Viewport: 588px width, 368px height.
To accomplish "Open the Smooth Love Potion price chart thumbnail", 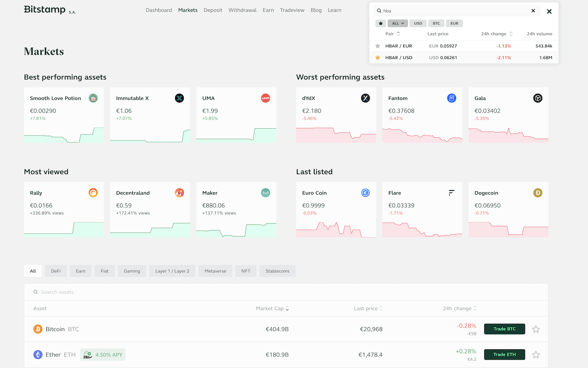I will point(64,135).
